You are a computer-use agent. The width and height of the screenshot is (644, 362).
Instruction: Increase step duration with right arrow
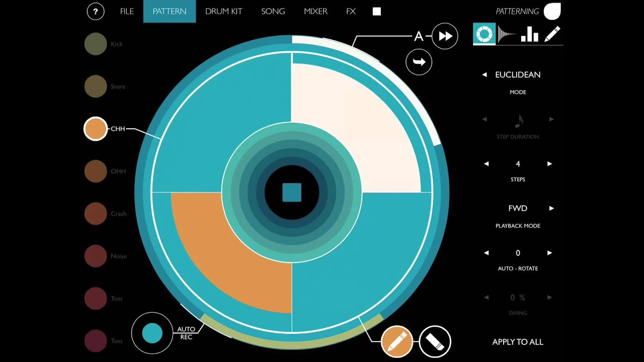(x=551, y=119)
